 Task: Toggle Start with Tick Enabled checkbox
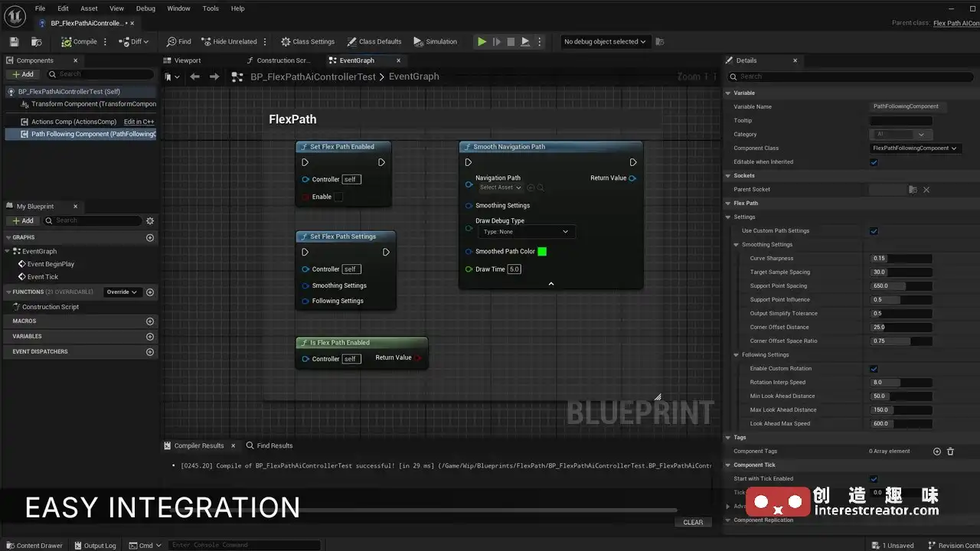[x=874, y=479]
